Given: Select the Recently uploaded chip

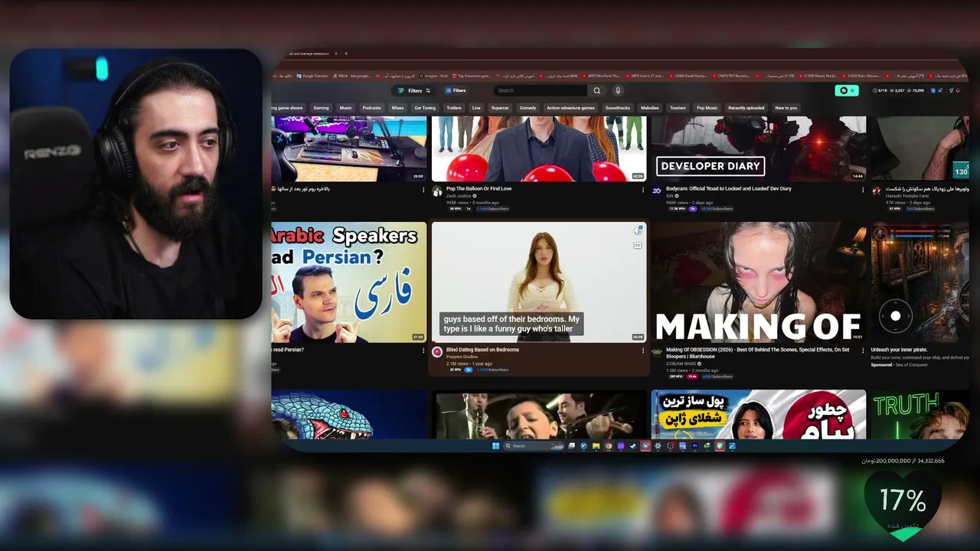Looking at the screenshot, I should pyautogui.click(x=746, y=108).
